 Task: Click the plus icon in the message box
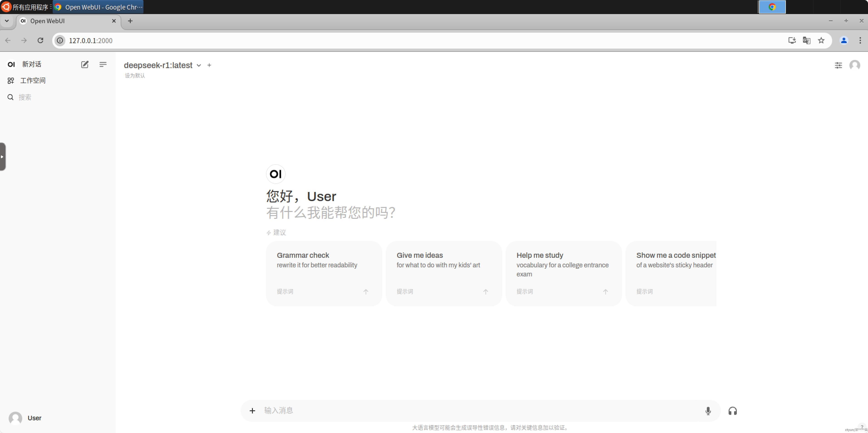click(x=252, y=411)
